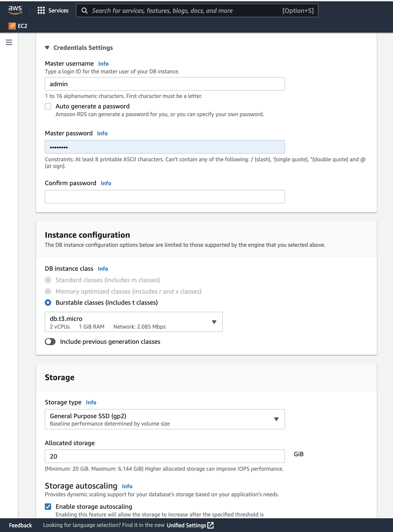The image size is (393, 532).
Task: Open the Services grid menu
Action: coord(41,10)
